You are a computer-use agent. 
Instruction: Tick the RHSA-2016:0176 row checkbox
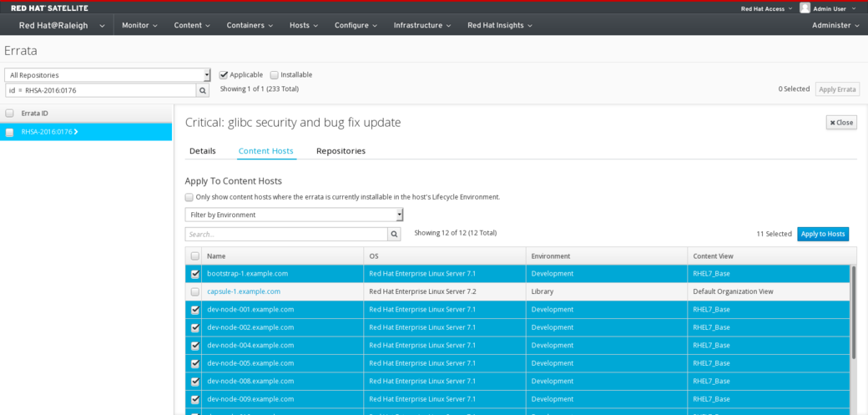coord(9,133)
